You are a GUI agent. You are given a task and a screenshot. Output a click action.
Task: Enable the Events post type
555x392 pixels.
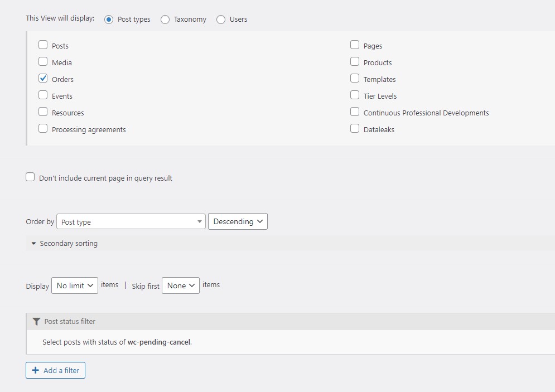click(43, 95)
